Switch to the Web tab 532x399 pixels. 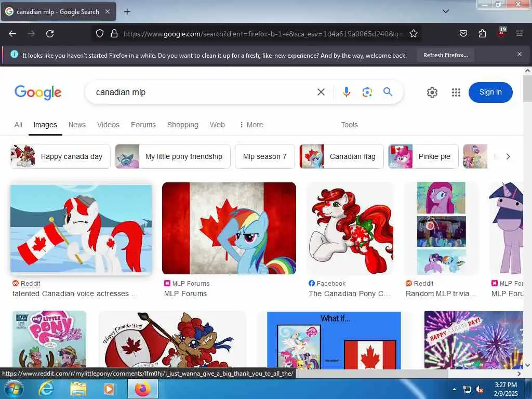click(x=217, y=125)
